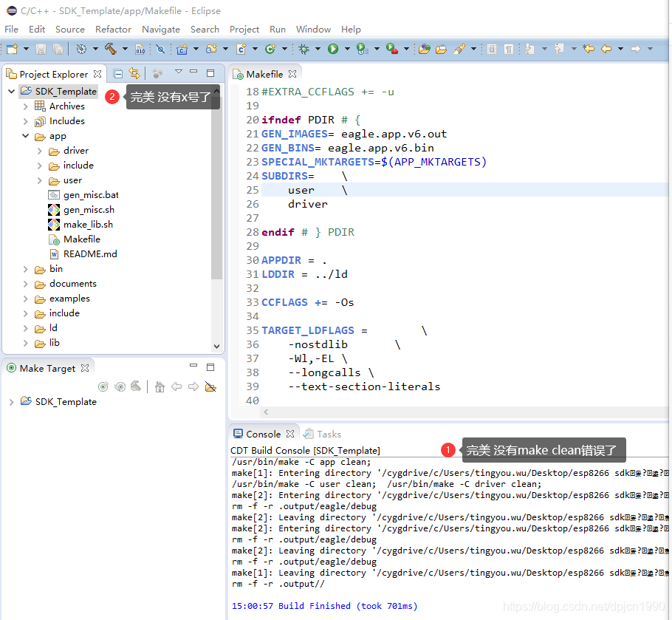Click the search flashlight icon
Screen dimensions: 672x620
pyautogui.click(x=459, y=49)
